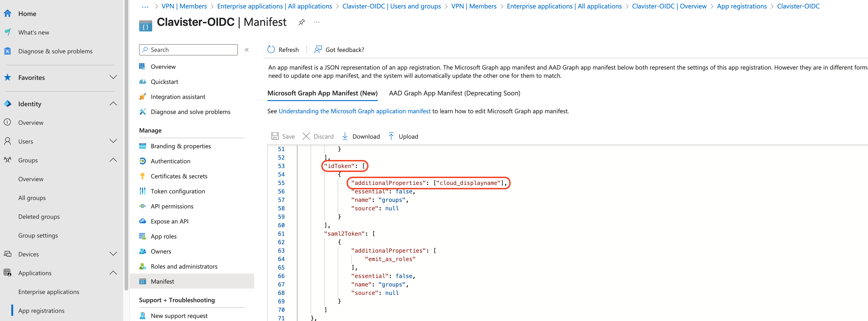Click the Applications grid icon
Viewport: 868px width, 321px height.
click(8, 273)
